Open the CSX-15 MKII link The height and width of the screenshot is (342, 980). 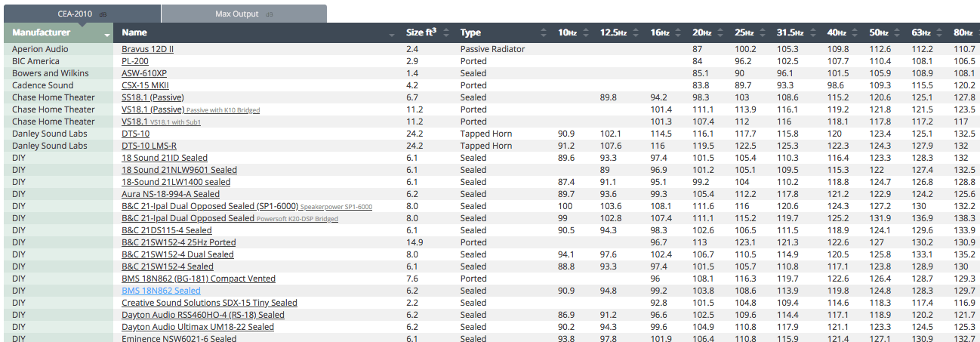(x=145, y=85)
